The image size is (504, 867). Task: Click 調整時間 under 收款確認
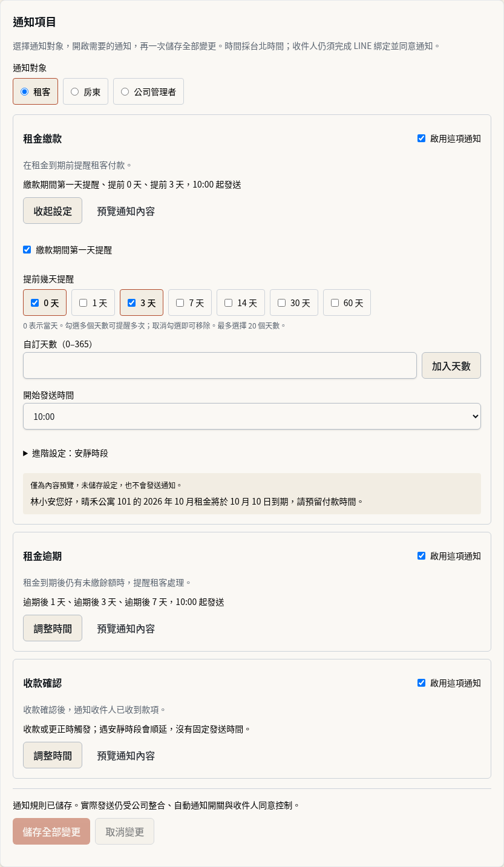(x=53, y=755)
